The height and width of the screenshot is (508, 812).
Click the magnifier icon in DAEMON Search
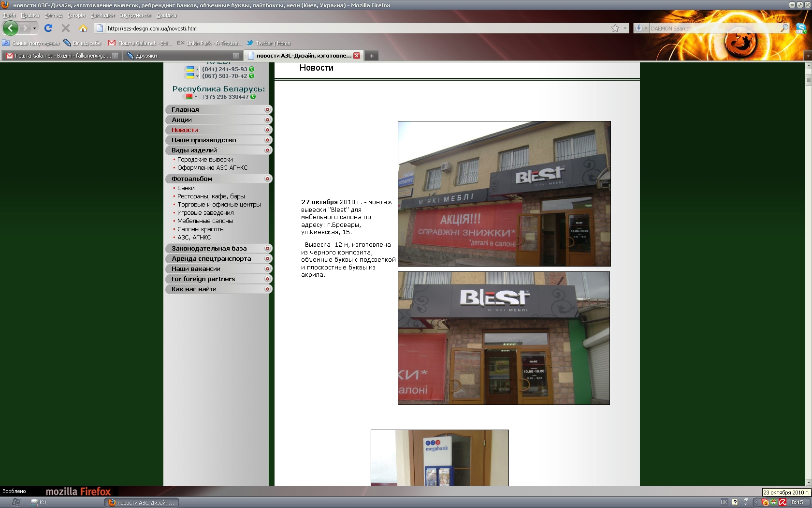pos(784,28)
